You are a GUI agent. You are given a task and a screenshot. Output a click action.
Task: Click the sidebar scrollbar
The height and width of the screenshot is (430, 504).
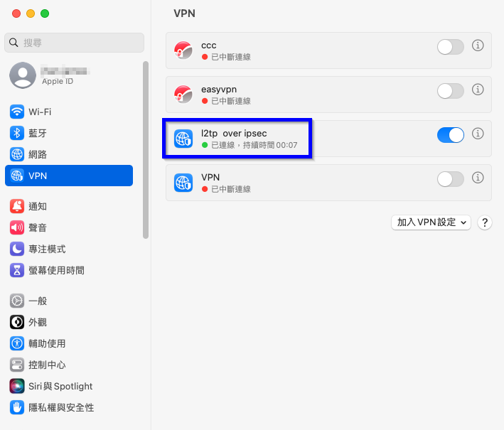[146, 150]
